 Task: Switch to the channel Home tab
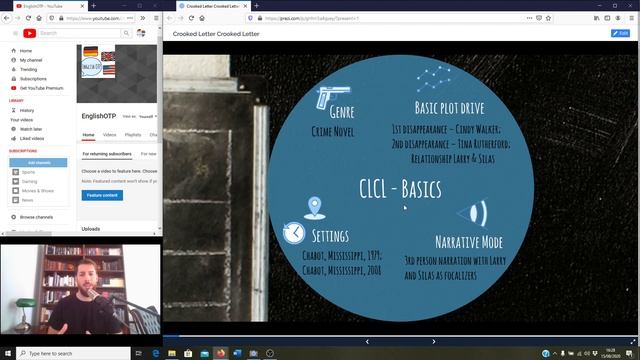tap(88, 135)
